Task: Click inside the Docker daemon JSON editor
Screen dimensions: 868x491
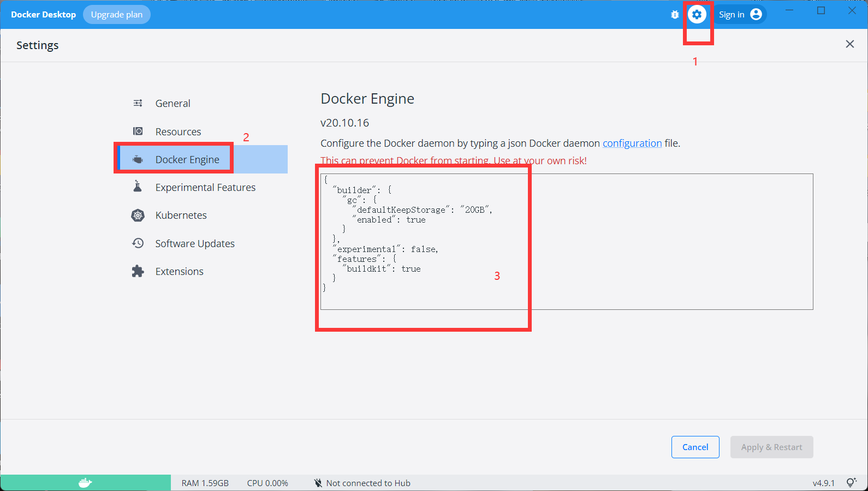Action: [x=567, y=242]
